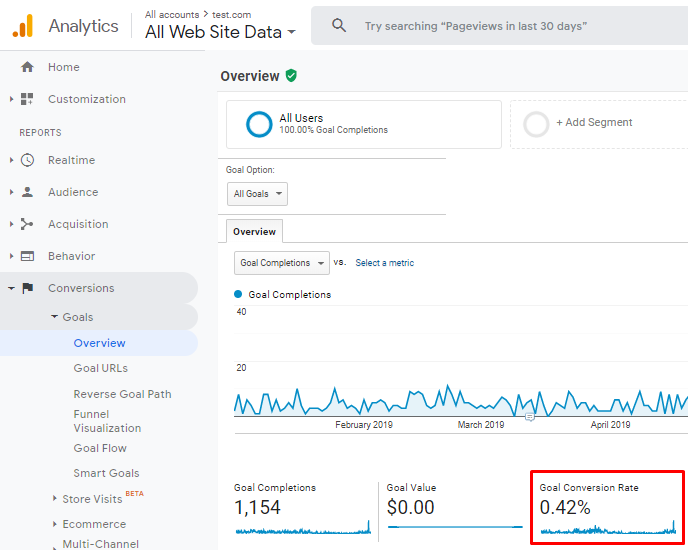Screen dimensions: 688x550
Task: Click the search magnifier icon
Action: click(x=339, y=25)
